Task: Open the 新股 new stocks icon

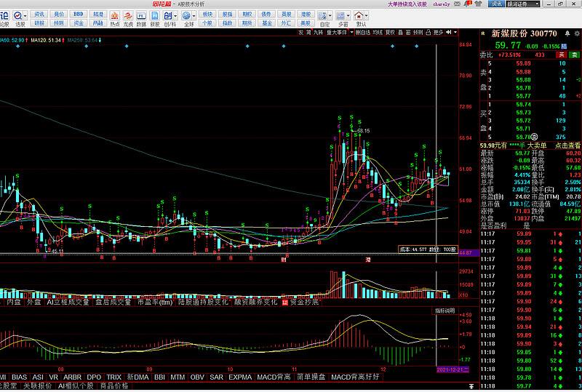Action: 155,18
